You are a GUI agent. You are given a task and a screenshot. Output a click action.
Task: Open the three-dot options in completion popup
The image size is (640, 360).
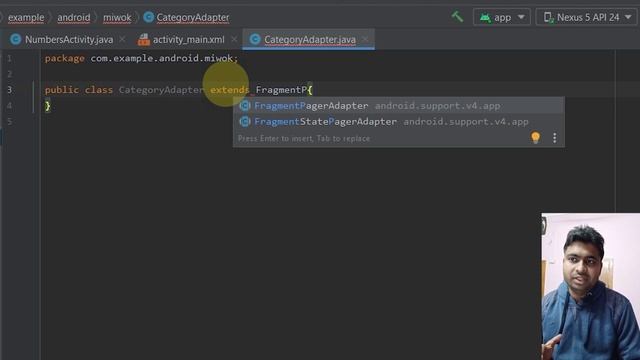tap(554, 138)
